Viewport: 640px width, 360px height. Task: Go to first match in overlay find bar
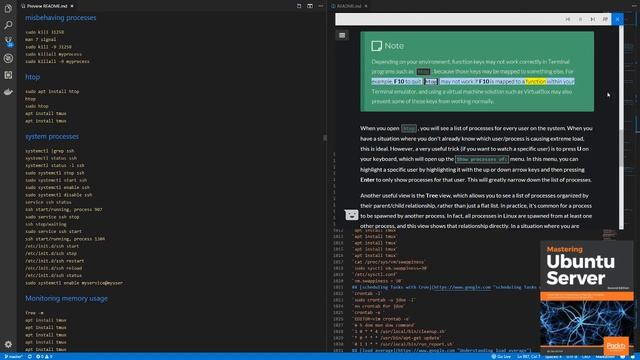tap(568, 19)
